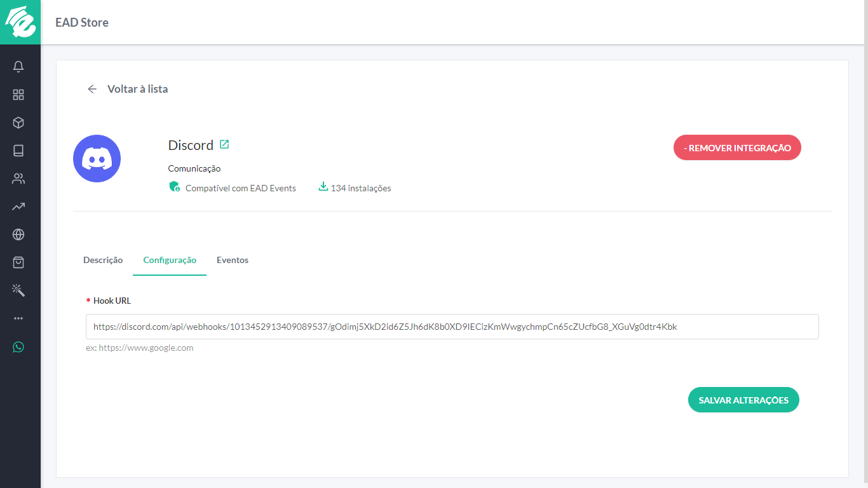Click Compatível com EAD Events text
The width and height of the screenshot is (868, 488).
coord(241,188)
